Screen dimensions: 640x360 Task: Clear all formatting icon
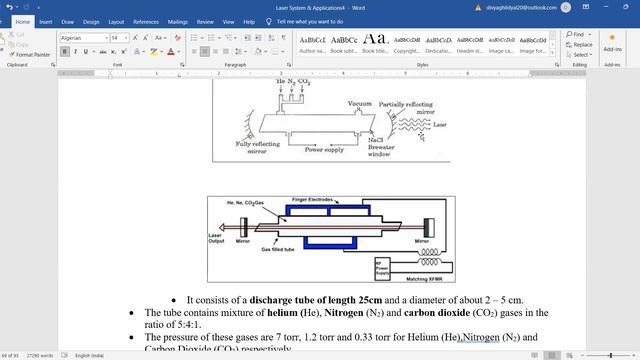178,38
